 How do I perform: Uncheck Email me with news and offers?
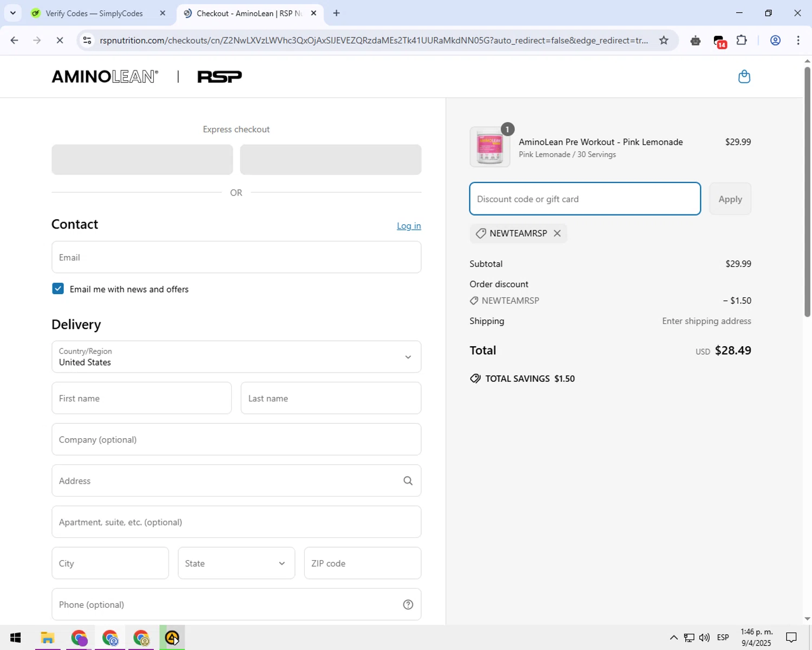point(58,289)
